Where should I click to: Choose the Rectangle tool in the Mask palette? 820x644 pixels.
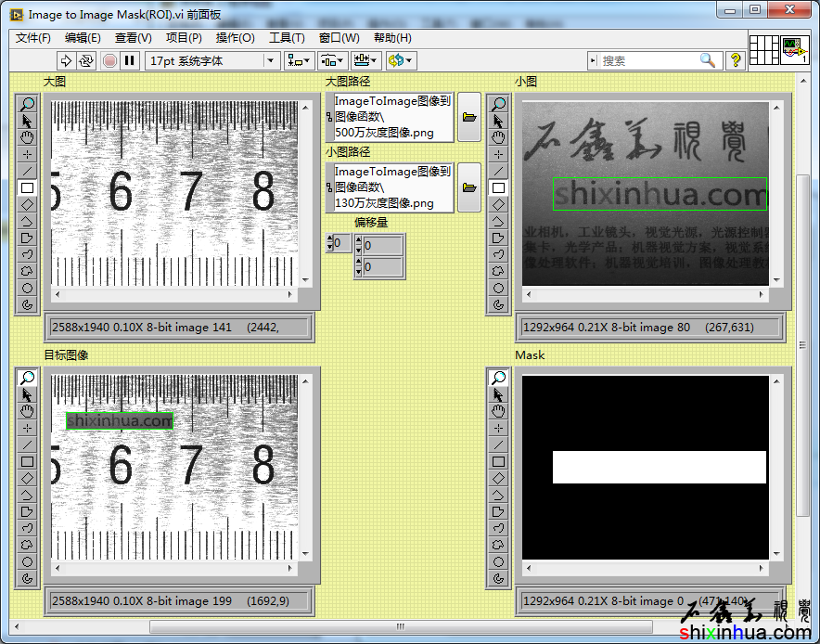coord(499,461)
